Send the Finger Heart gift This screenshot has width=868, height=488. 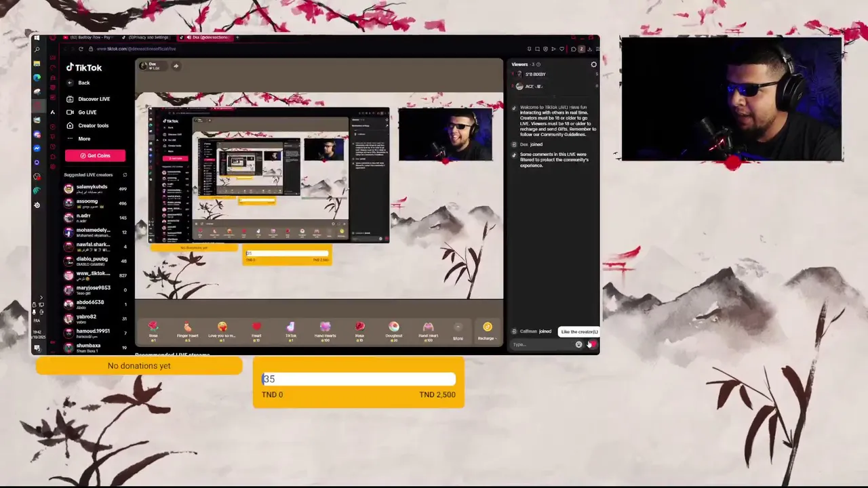[x=188, y=331]
